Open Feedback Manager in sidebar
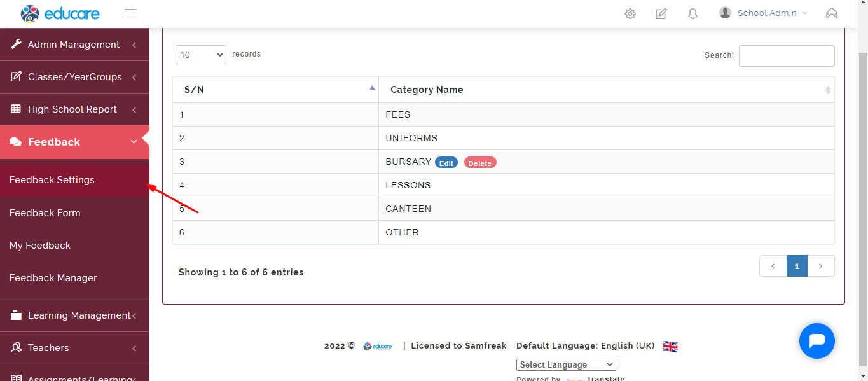The image size is (868, 381). (74, 278)
